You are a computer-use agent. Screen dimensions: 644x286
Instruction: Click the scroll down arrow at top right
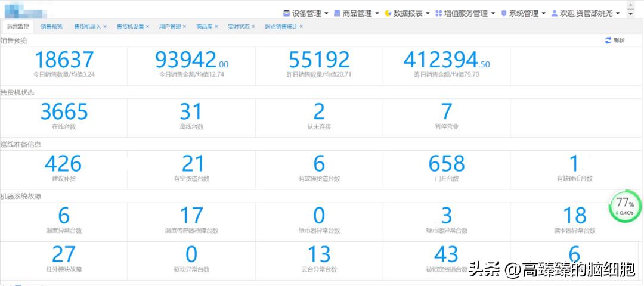(631, 14)
